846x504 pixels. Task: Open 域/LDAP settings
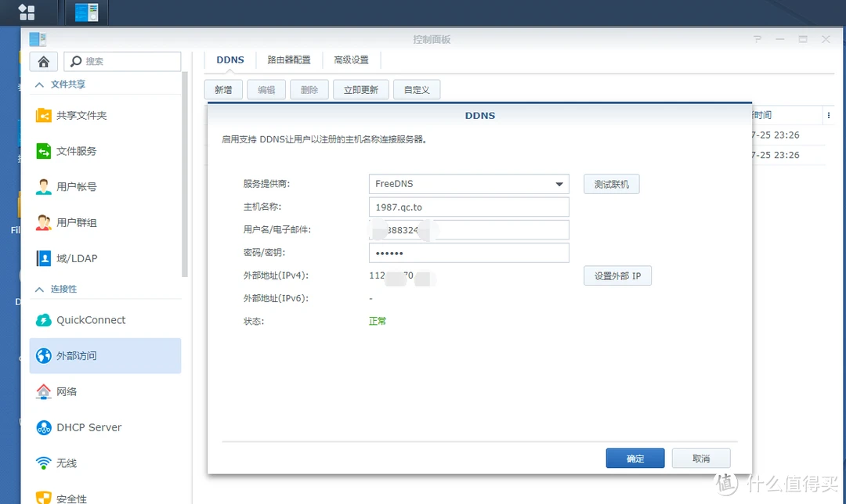[76, 258]
